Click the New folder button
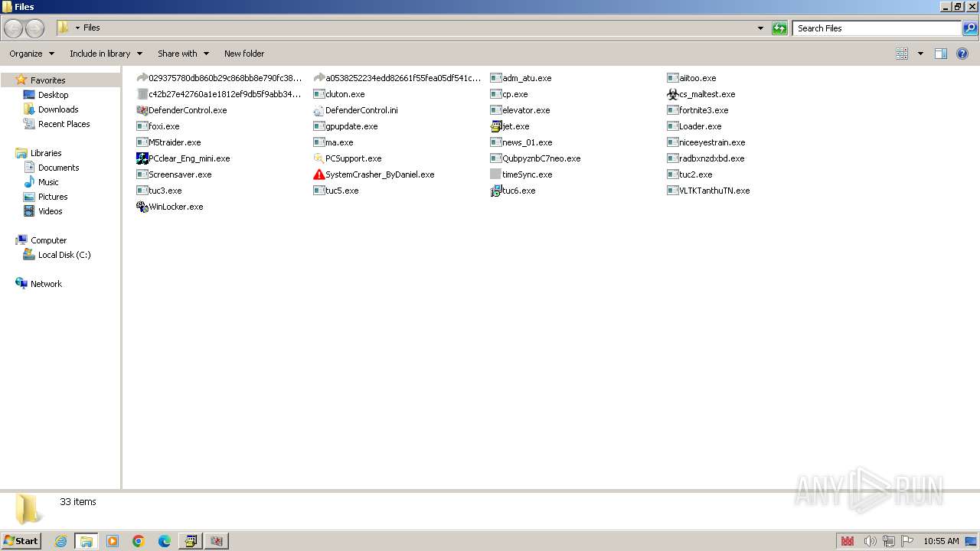The height and width of the screenshot is (551, 980). (244, 54)
